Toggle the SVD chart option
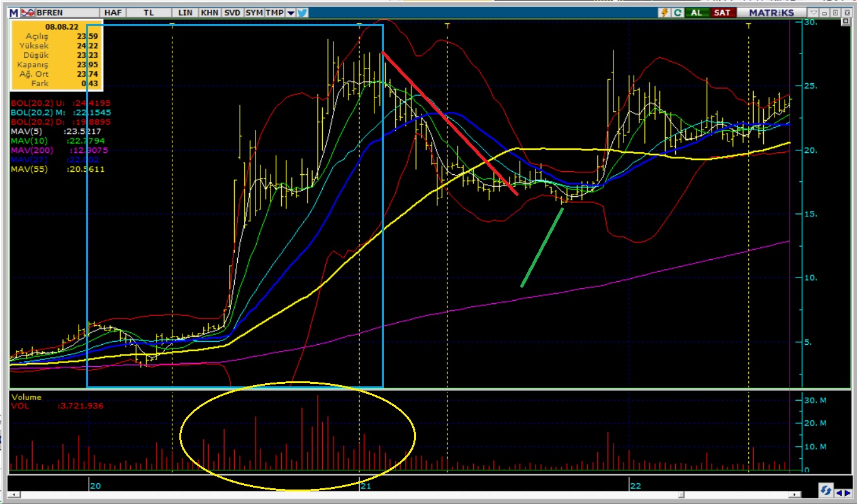 [232, 13]
